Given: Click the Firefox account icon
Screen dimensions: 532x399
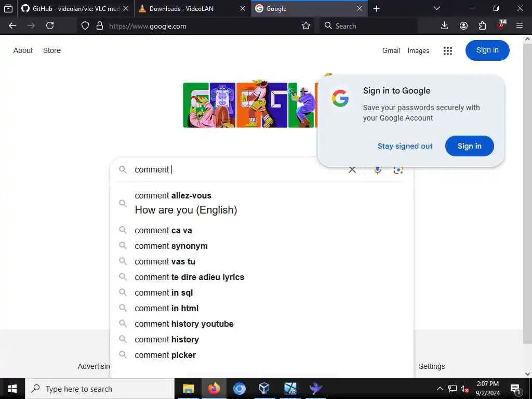Looking at the screenshot, I should click(x=463, y=26).
